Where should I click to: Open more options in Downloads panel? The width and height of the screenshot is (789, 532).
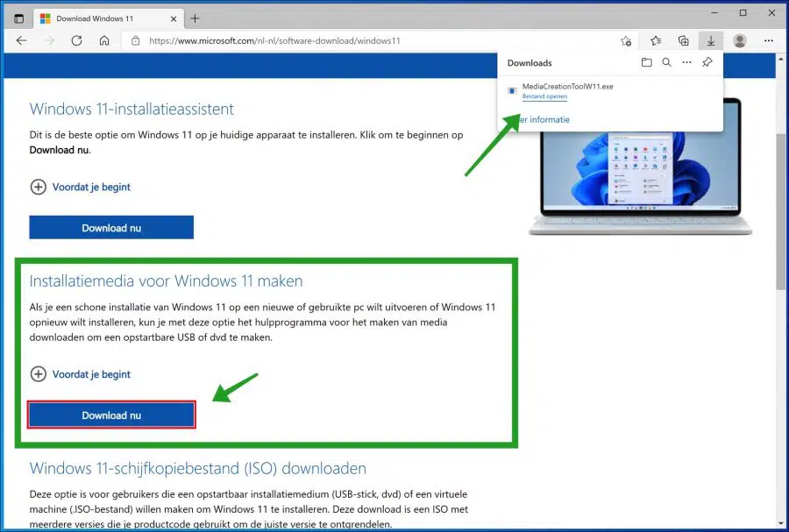click(686, 62)
